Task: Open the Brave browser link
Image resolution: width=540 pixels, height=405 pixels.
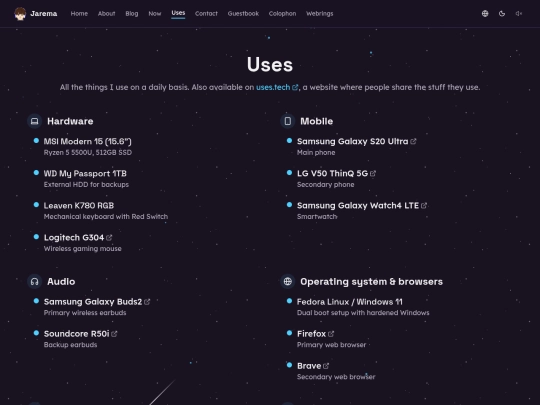Action: 309,366
